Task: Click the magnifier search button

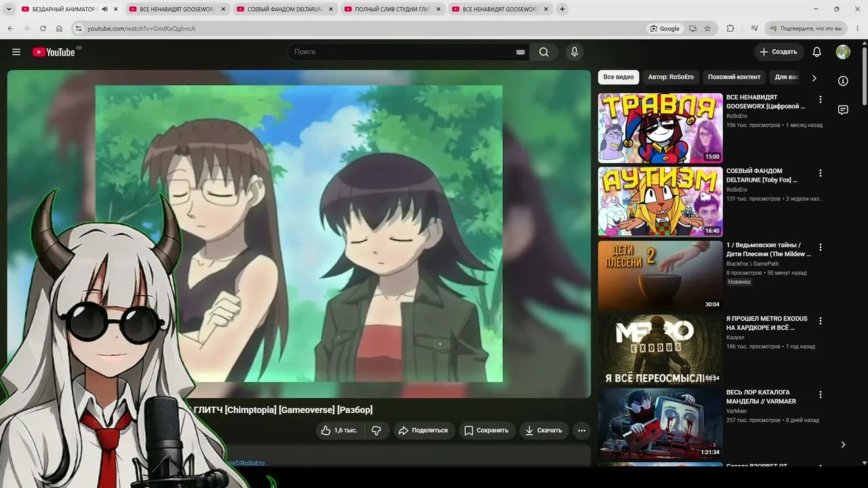Action: (x=544, y=52)
